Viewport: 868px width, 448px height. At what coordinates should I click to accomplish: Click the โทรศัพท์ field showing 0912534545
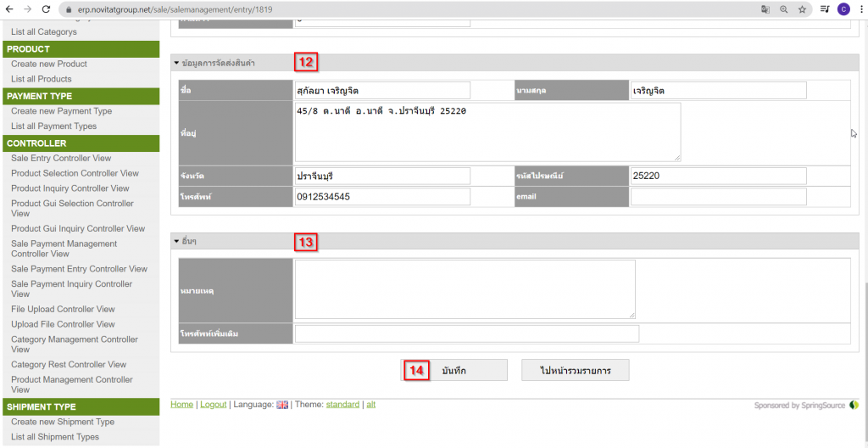(x=381, y=197)
